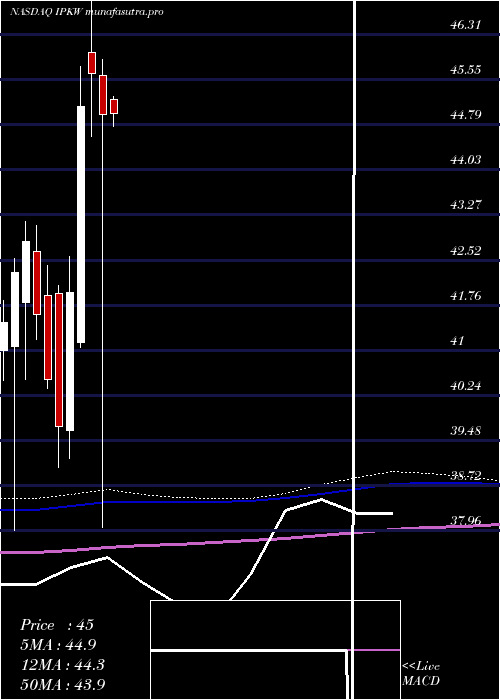
Task: Select the 44.79 price axis label
Action: [x=465, y=115]
